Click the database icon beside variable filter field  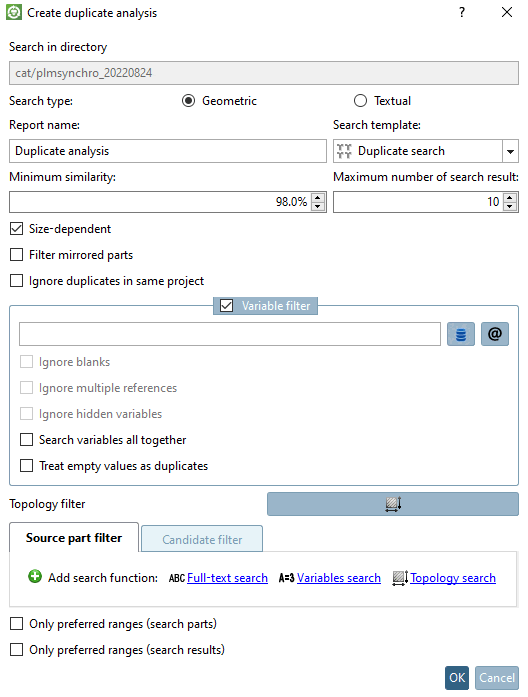tap(460, 334)
